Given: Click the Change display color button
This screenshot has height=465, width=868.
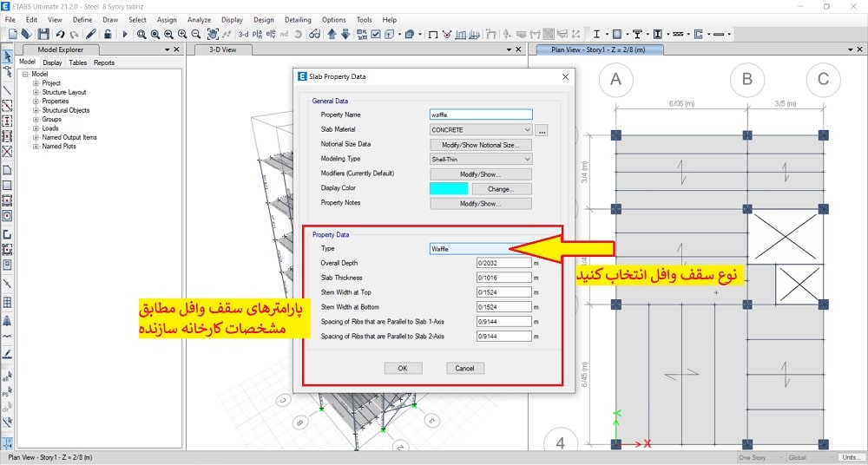Looking at the screenshot, I should click(x=501, y=189).
